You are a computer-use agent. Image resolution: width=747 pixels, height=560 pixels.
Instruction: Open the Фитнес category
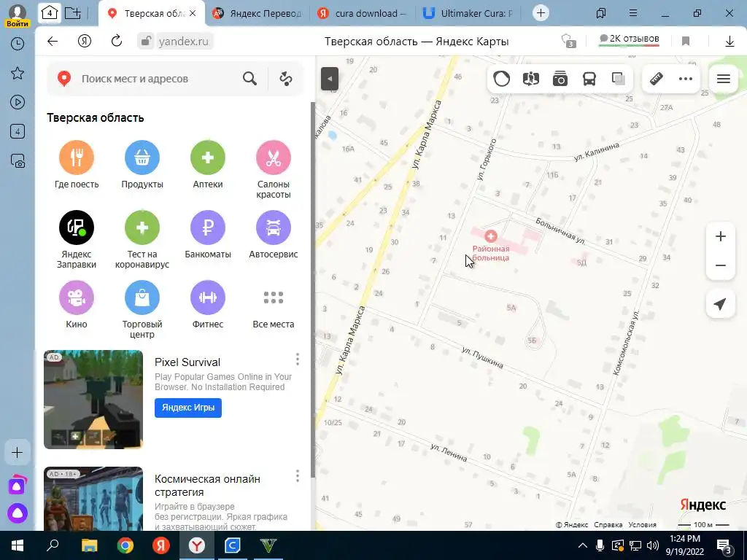pos(208,305)
